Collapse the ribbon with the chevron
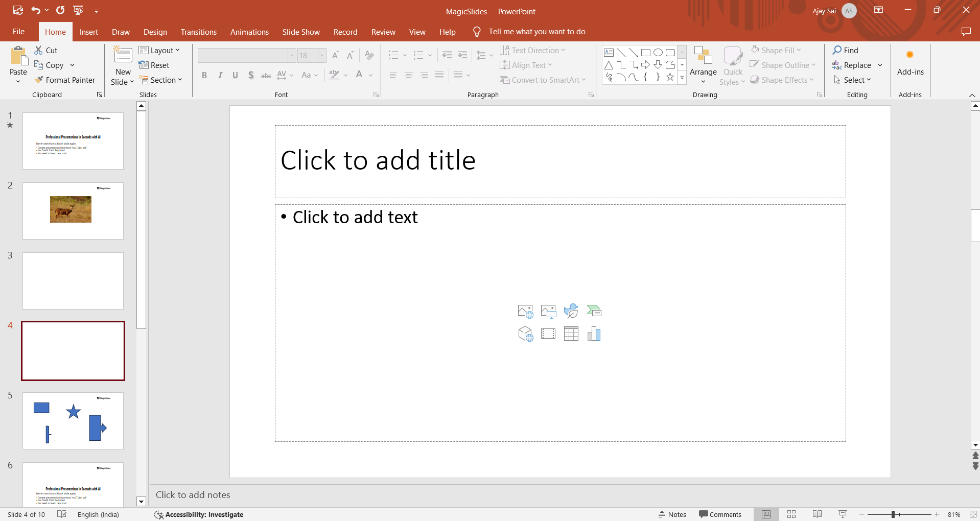 [972, 95]
